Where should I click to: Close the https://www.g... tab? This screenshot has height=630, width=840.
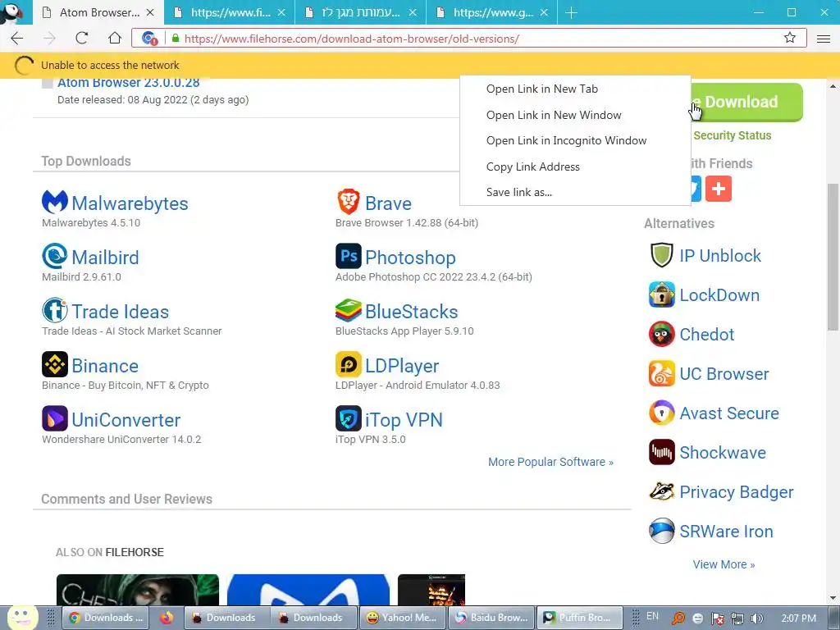point(544,12)
